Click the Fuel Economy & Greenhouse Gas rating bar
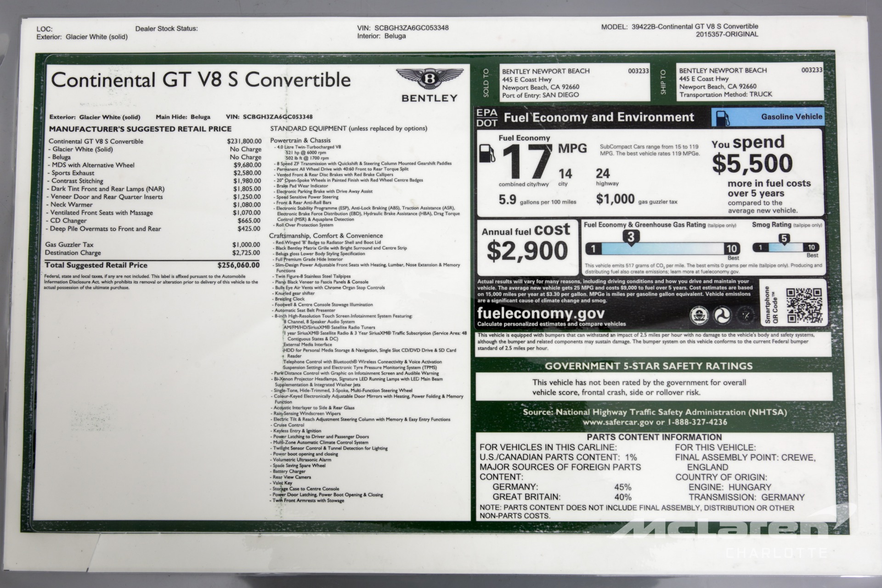882x588 pixels. pyautogui.click(x=662, y=249)
